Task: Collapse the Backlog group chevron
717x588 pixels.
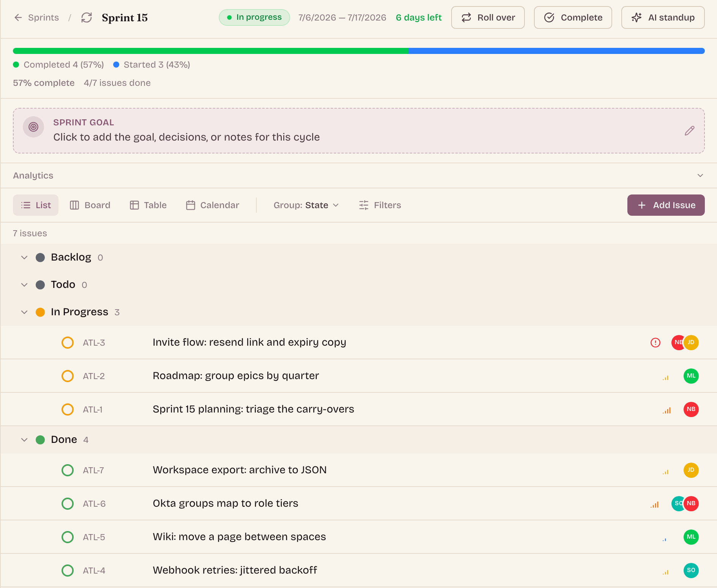Action: point(24,258)
